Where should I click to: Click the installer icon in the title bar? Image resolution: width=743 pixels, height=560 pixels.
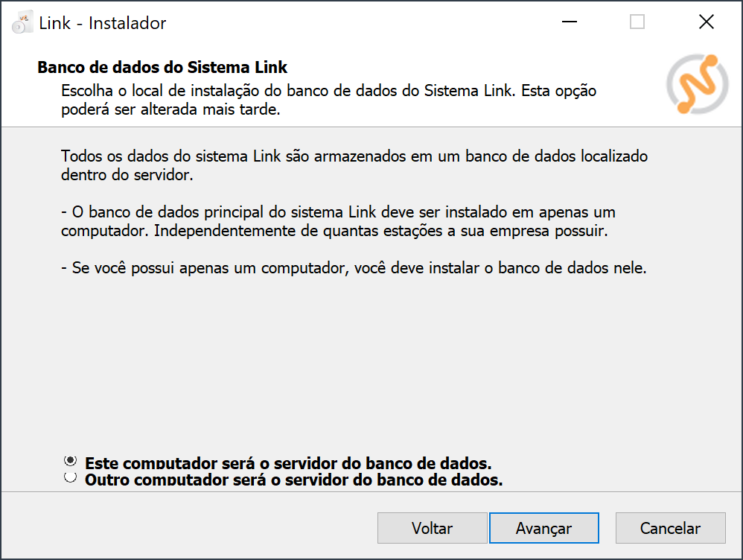pyautogui.click(x=22, y=23)
